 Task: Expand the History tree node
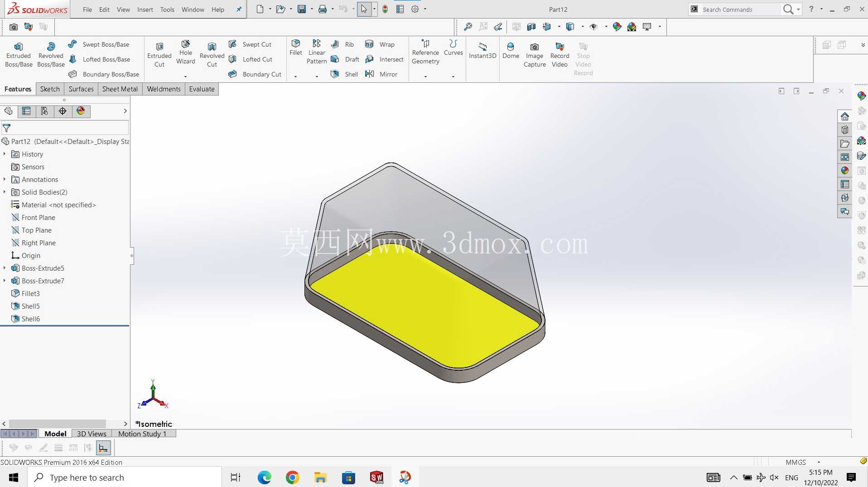click(5, 154)
